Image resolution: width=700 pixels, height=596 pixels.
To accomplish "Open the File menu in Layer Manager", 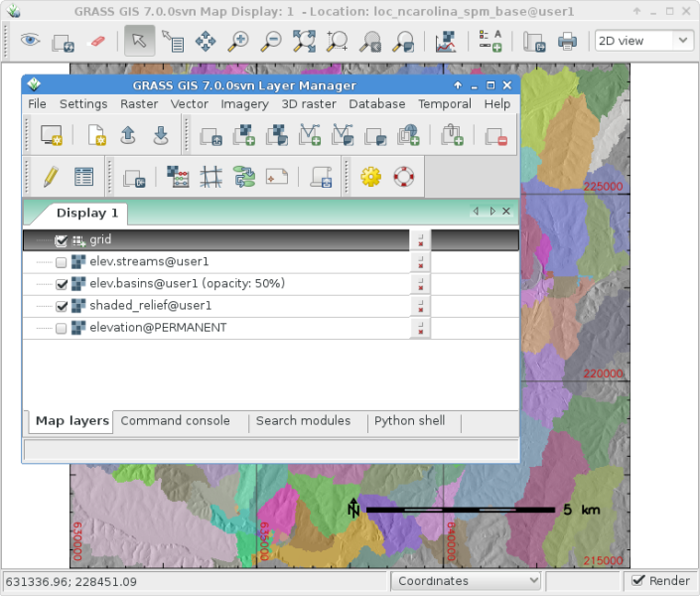I will [x=37, y=103].
